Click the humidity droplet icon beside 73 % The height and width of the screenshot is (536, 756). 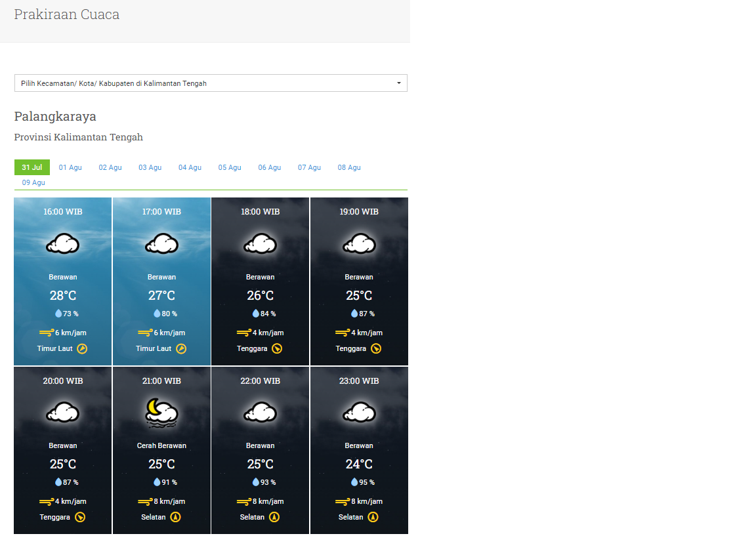point(58,314)
